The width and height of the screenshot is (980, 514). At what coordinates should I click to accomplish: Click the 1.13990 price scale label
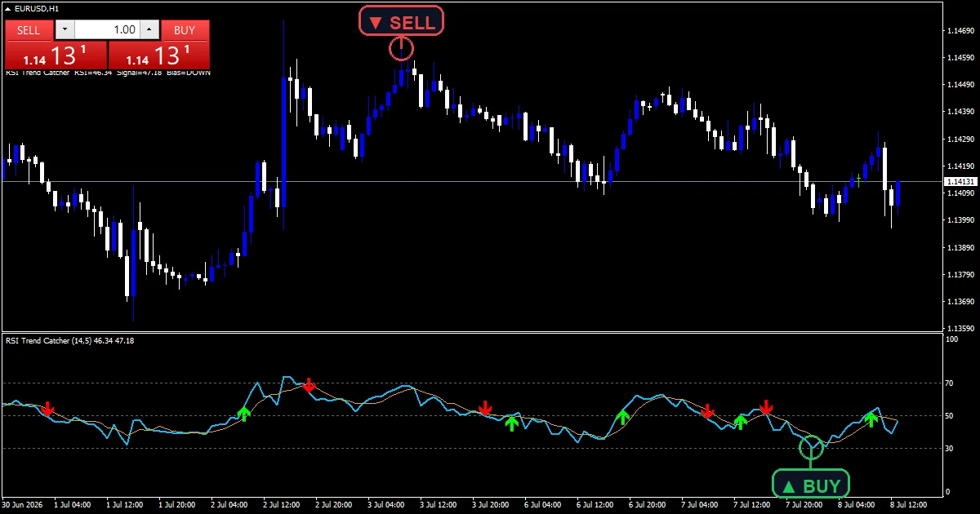pos(960,220)
